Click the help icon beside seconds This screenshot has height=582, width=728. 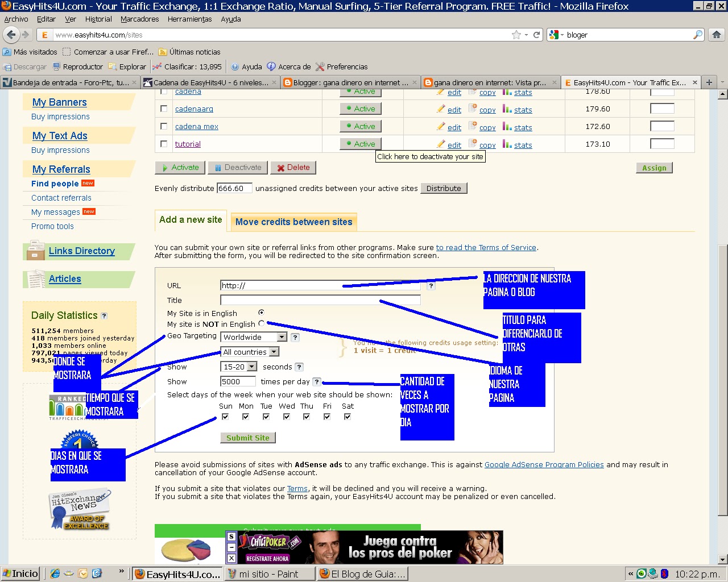(299, 367)
